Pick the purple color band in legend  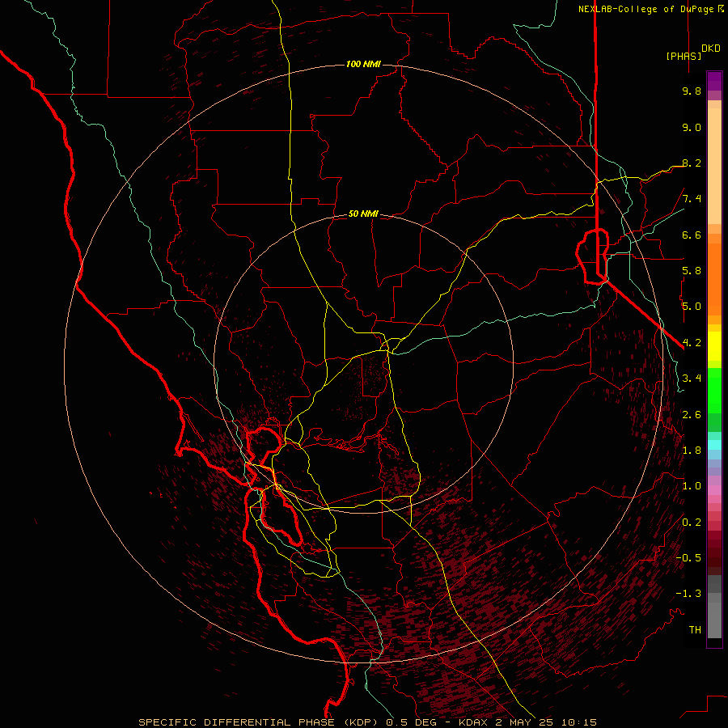pyautogui.click(x=714, y=81)
